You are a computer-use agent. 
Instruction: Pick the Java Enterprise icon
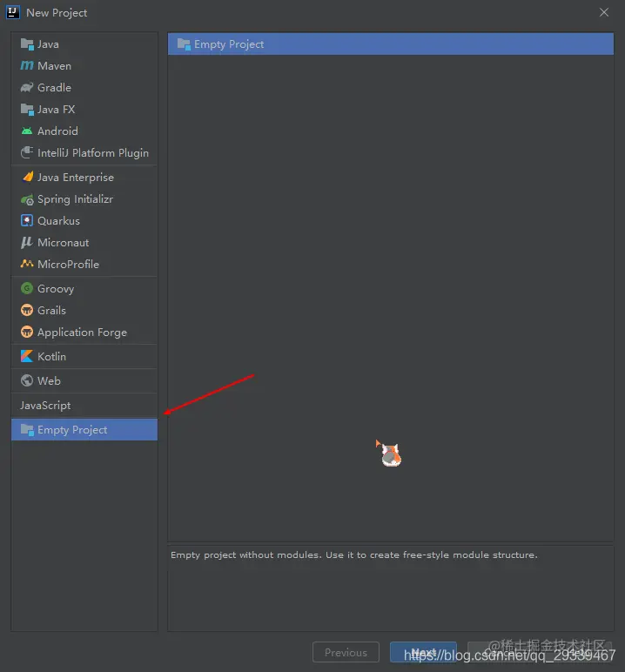click(x=28, y=177)
